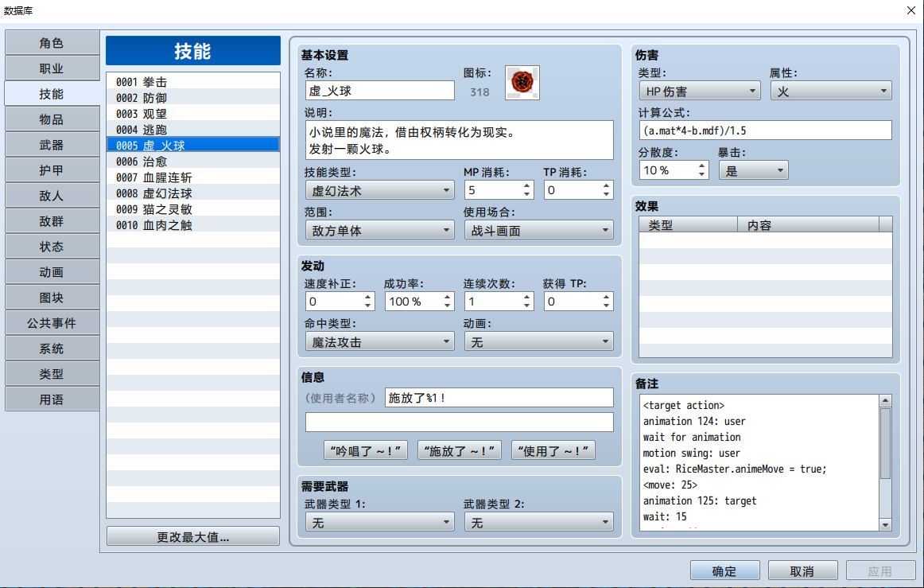Image resolution: width=924 pixels, height=588 pixels.
Task: Expand the 动画 dropdown
Action: pyautogui.click(x=538, y=341)
